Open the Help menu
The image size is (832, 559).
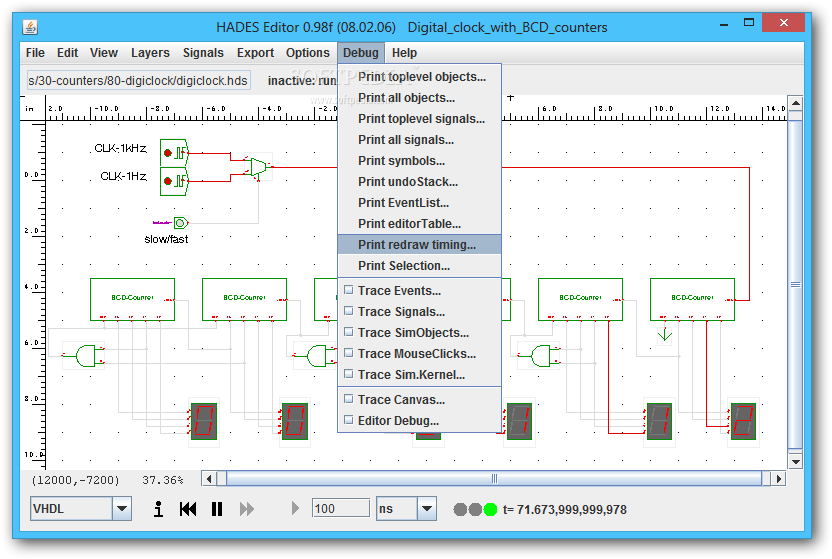click(x=404, y=53)
